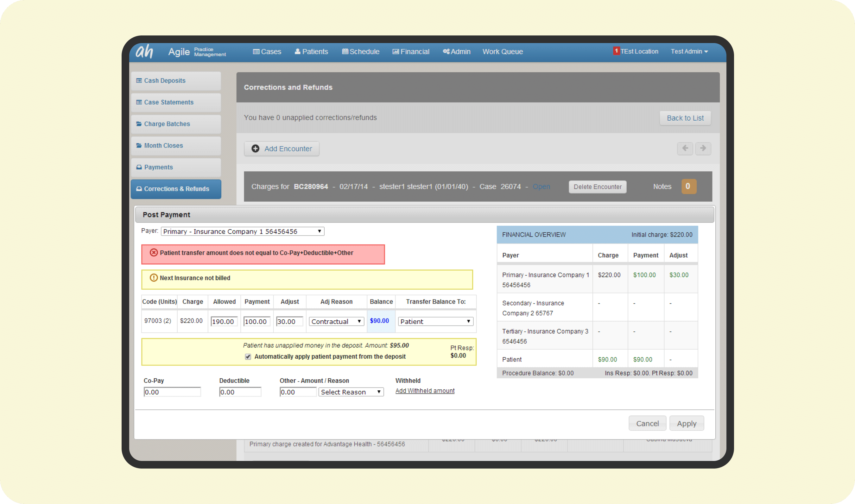855x504 pixels.
Task: Click the Back to List button
Action: pos(685,118)
